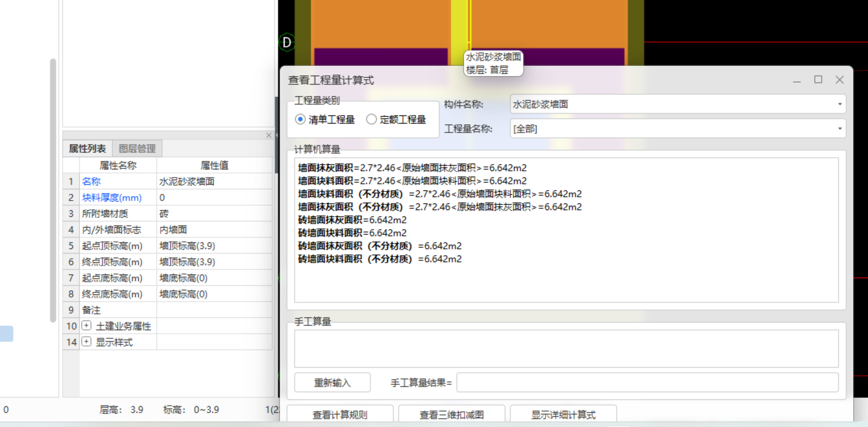Viewport: 868px width, 427px height.
Task: Select the 清单工程量 radio button
Action: tap(300, 119)
